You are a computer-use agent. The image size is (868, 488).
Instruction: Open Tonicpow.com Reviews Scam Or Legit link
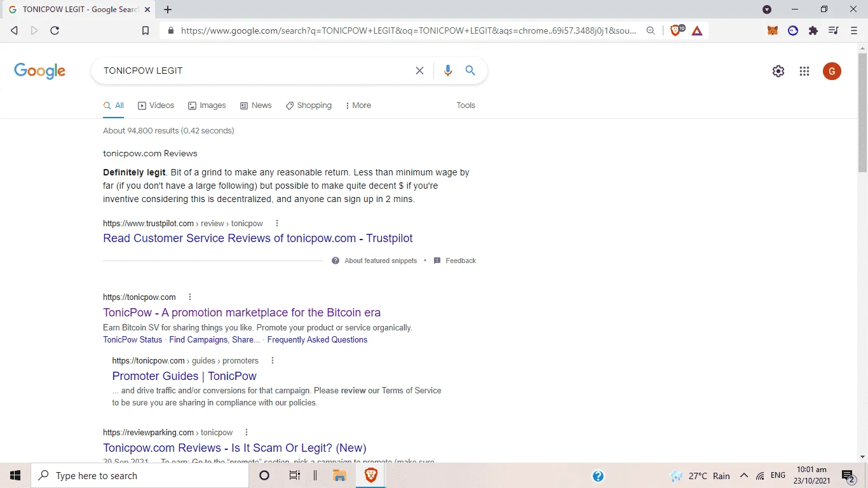pos(234,448)
